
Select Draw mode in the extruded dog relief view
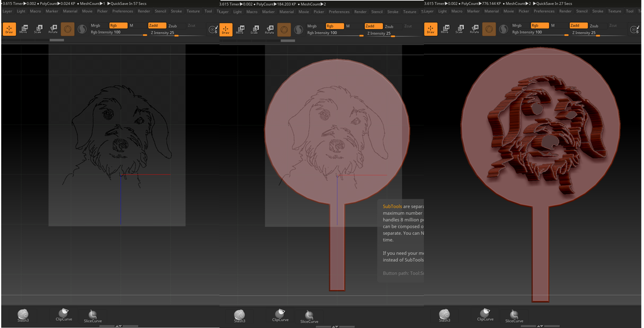[x=430, y=29]
